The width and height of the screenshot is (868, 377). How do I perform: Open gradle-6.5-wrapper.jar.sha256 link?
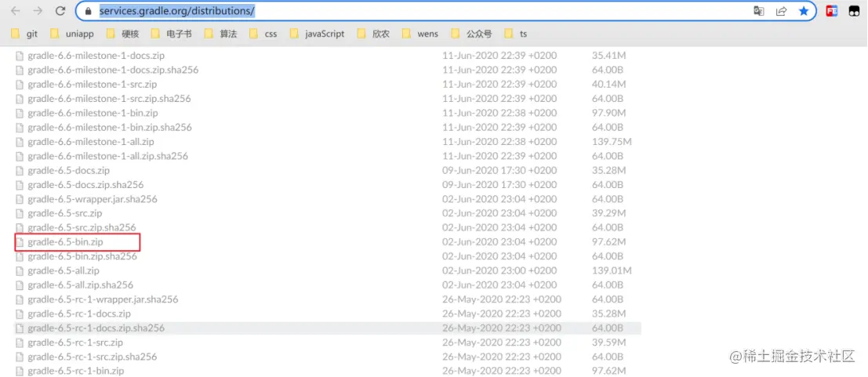point(93,199)
